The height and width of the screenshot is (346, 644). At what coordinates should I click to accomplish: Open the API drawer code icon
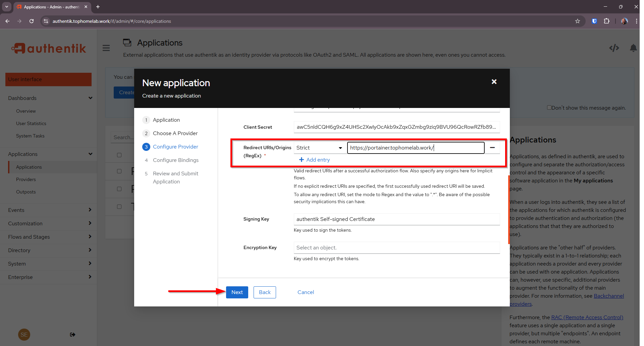(x=614, y=48)
